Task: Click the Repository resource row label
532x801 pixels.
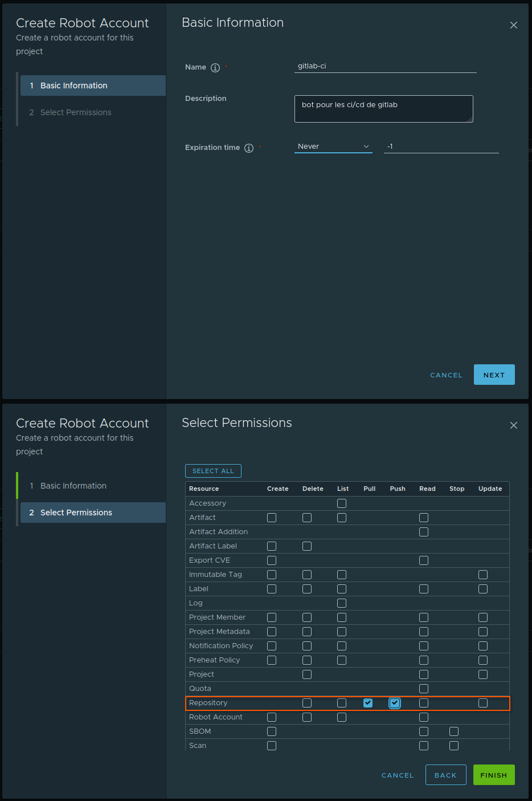Action: click(208, 703)
